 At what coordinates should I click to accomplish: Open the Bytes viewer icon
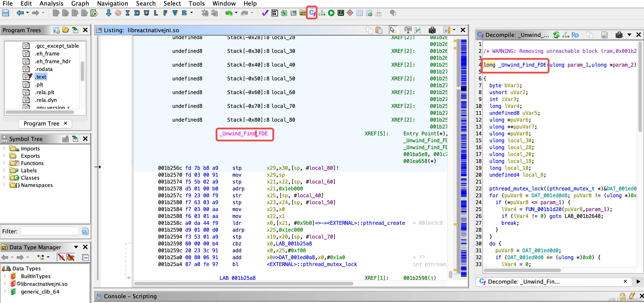(275, 13)
